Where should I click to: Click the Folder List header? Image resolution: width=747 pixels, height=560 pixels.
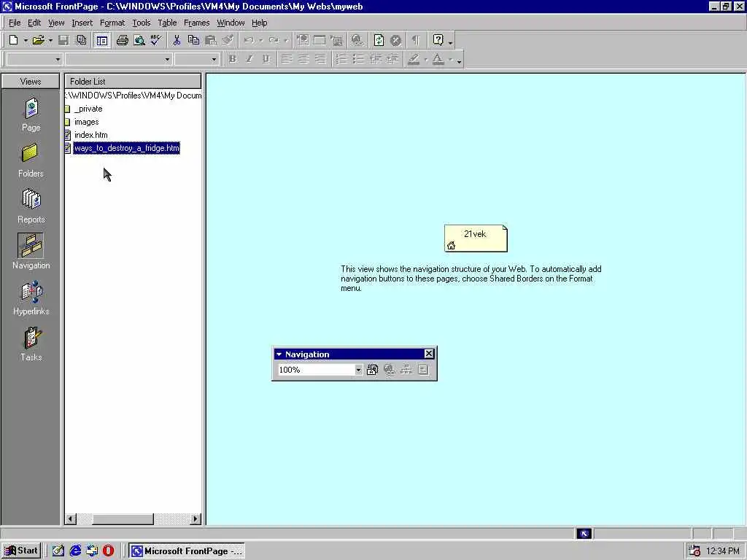coord(133,82)
